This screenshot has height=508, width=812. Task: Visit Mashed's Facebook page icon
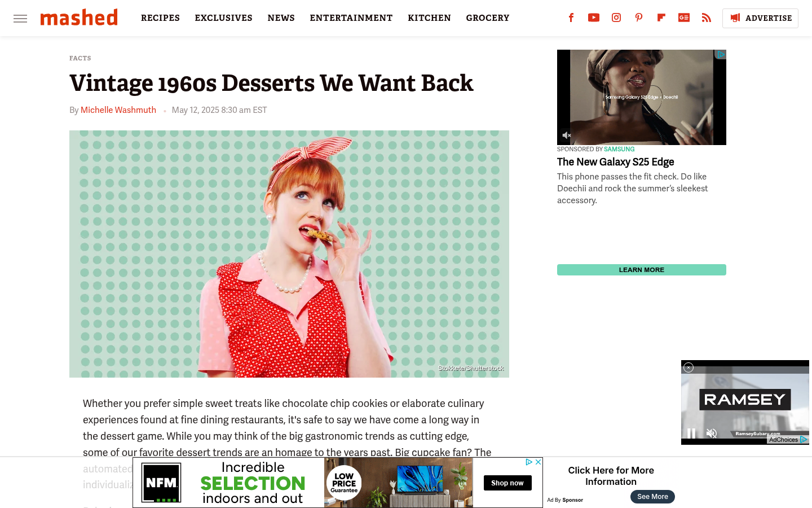(x=571, y=17)
